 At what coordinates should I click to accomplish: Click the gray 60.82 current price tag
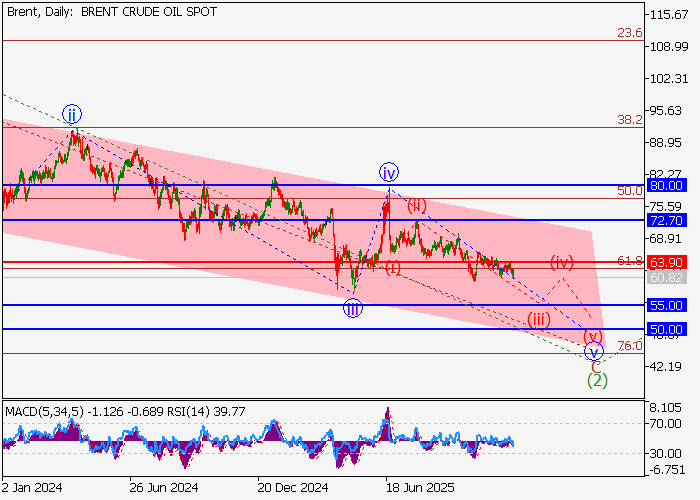665,277
